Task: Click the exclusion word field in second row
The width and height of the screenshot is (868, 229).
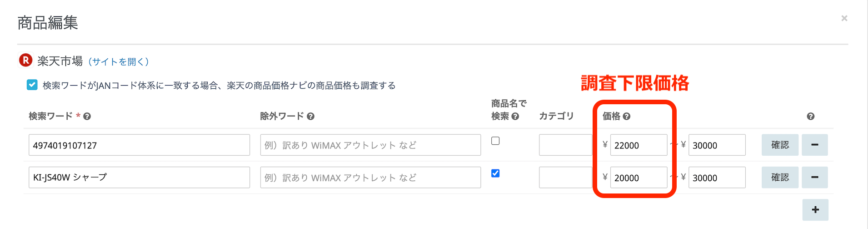Action: coord(370,177)
